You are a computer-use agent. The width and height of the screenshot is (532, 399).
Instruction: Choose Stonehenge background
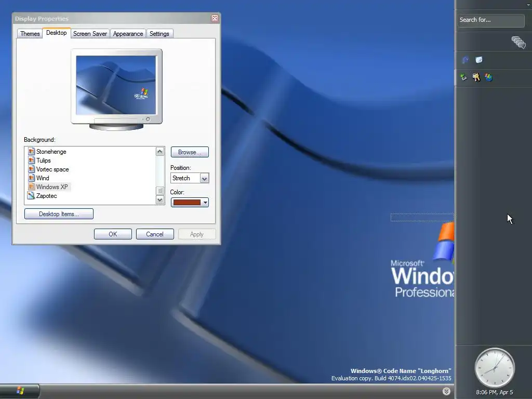pos(51,152)
